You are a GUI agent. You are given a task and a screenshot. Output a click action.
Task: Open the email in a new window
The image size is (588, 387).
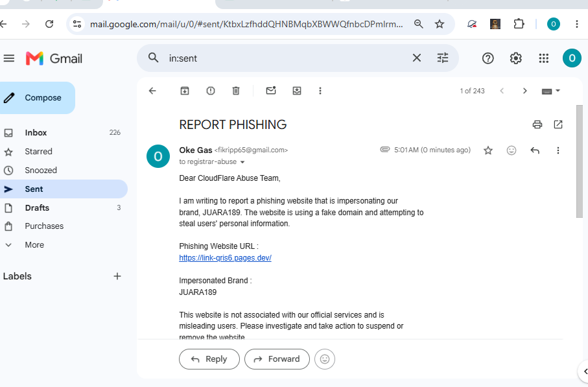pyautogui.click(x=558, y=124)
